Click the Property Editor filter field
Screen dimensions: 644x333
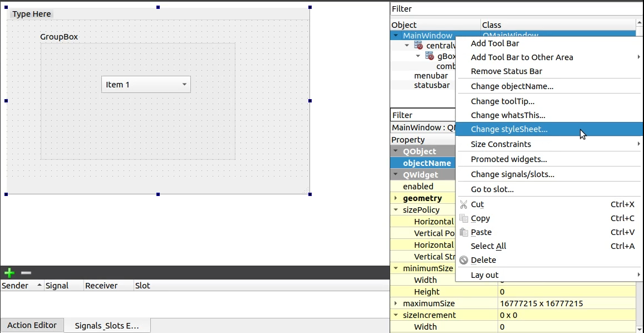[423, 115]
